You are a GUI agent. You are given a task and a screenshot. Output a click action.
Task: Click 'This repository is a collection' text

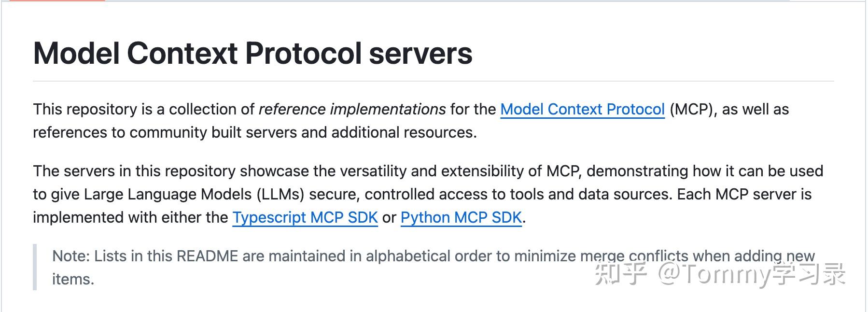(143, 109)
